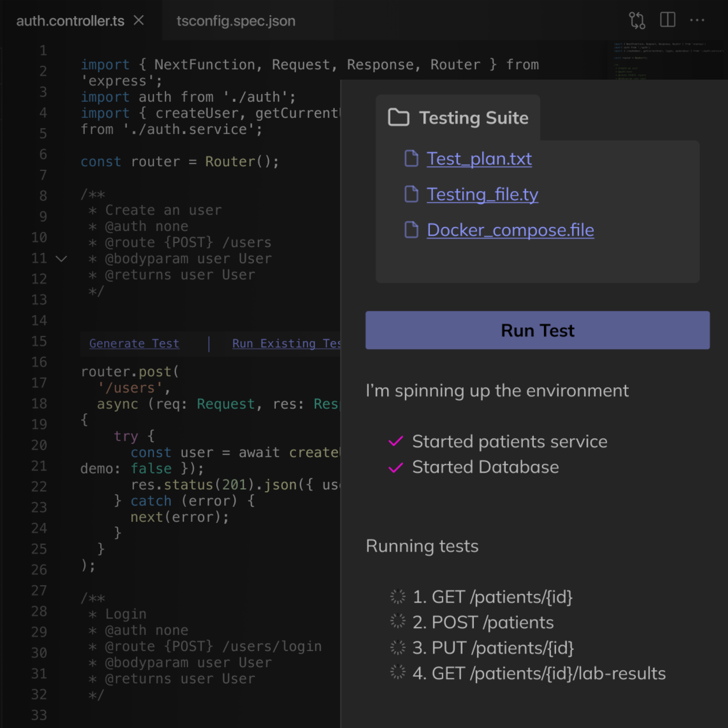
Task: Open the more actions ellipsis menu
Action: click(697, 20)
